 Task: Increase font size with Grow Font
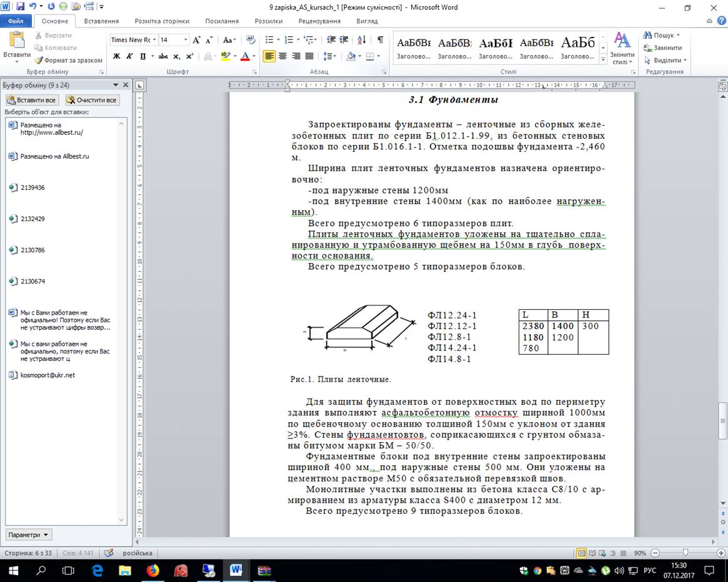point(197,40)
